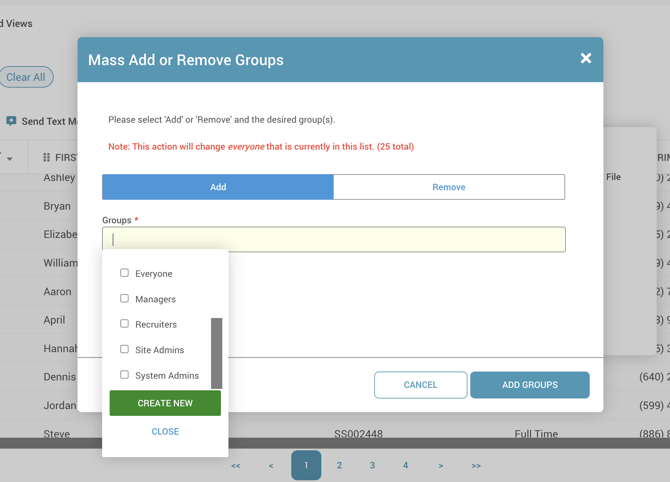Switch to the Remove tab

(x=449, y=187)
